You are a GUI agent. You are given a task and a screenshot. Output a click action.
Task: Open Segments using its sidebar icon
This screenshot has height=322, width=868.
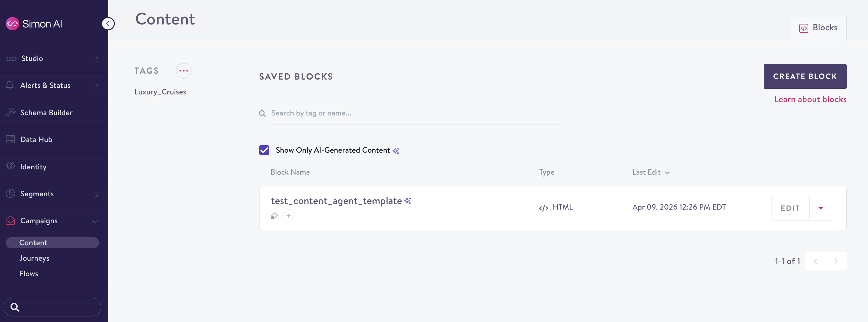click(x=11, y=194)
